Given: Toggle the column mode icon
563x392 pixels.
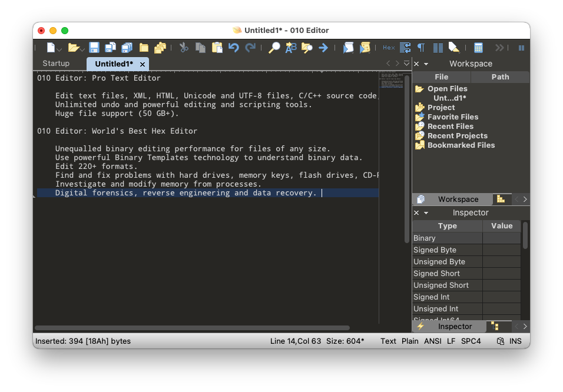Looking at the screenshot, I should [x=438, y=48].
